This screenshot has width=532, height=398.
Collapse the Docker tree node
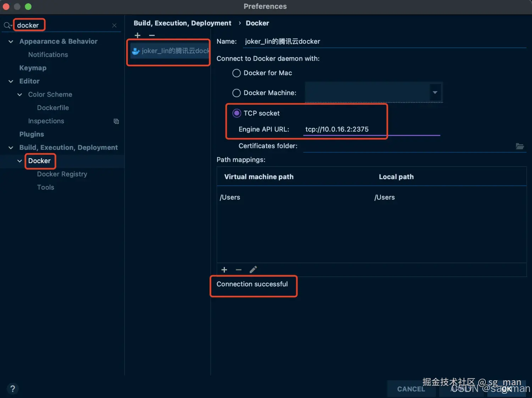point(20,161)
